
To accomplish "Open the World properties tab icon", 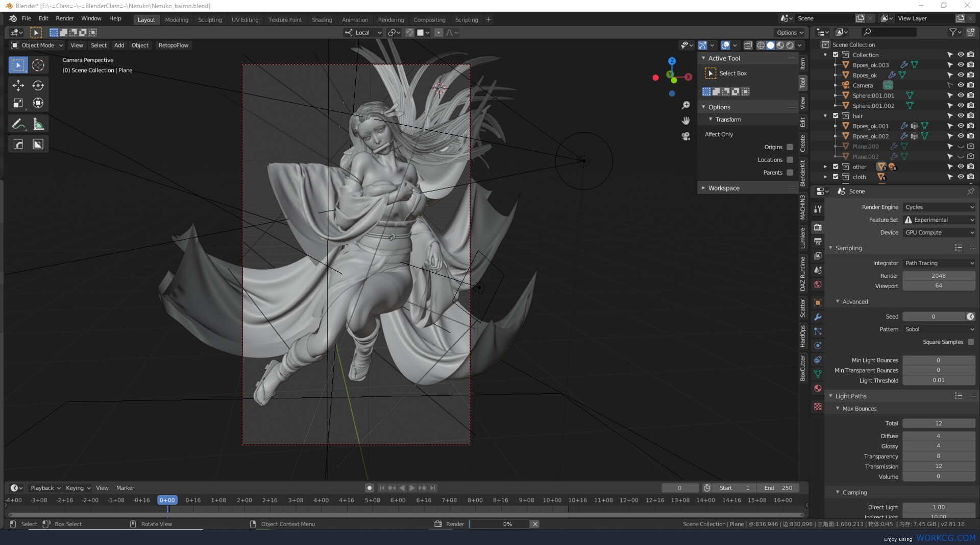I will pyautogui.click(x=818, y=285).
